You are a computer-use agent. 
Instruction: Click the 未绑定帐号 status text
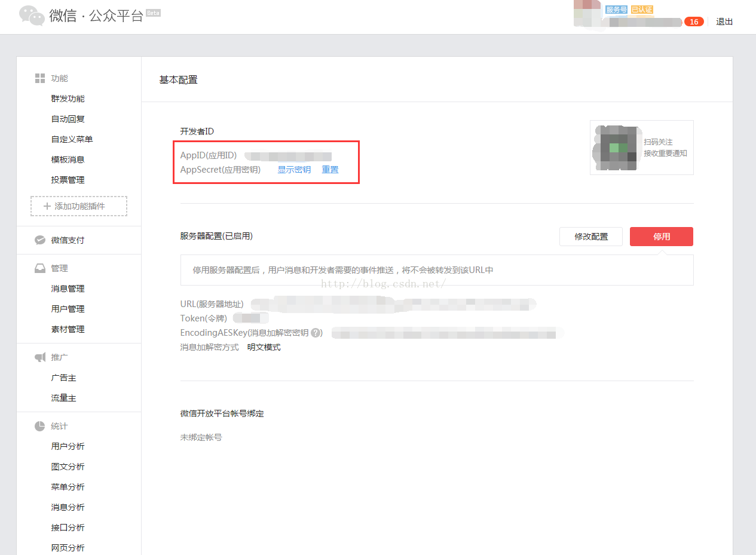tap(201, 437)
